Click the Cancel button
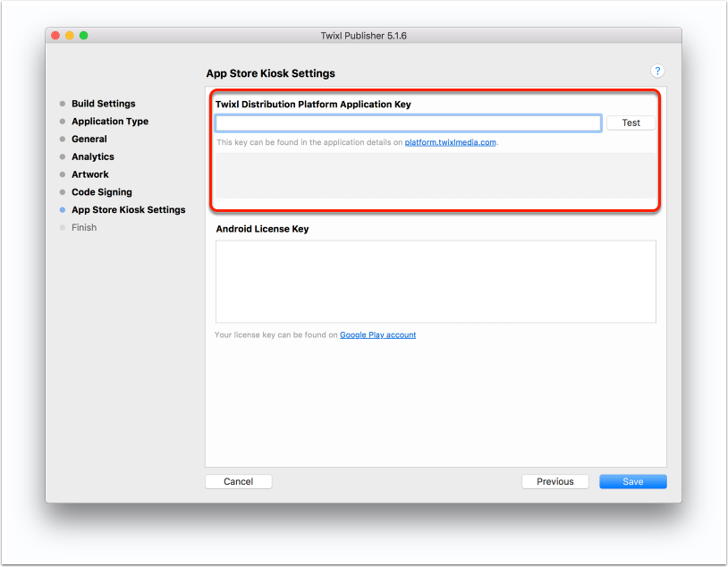Viewport: 728px width, 567px height. click(239, 481)
